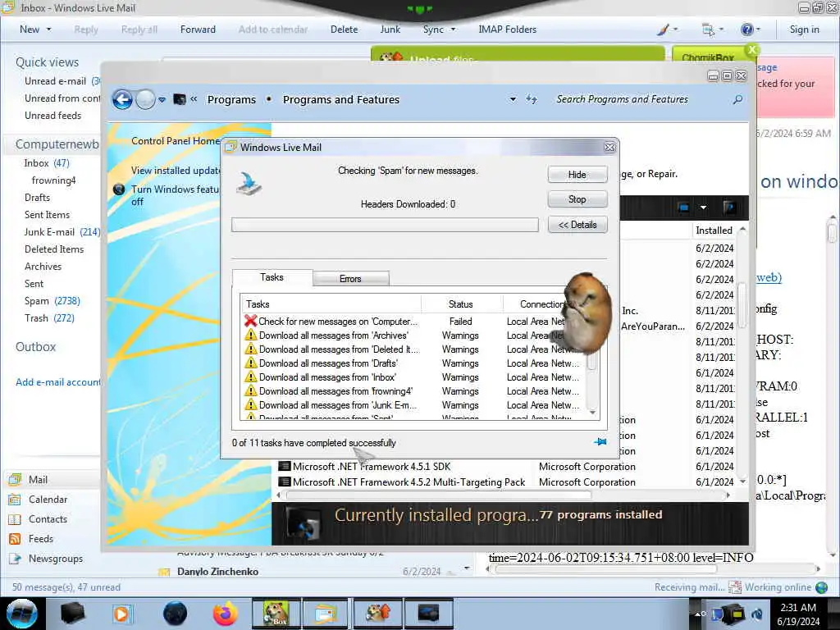Click Sign in
Viewport: 840px width, 630px height.
(x=804, y=30)
